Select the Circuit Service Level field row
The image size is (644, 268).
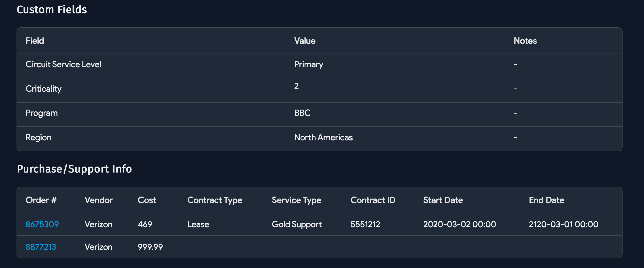[x=63, y=64]
